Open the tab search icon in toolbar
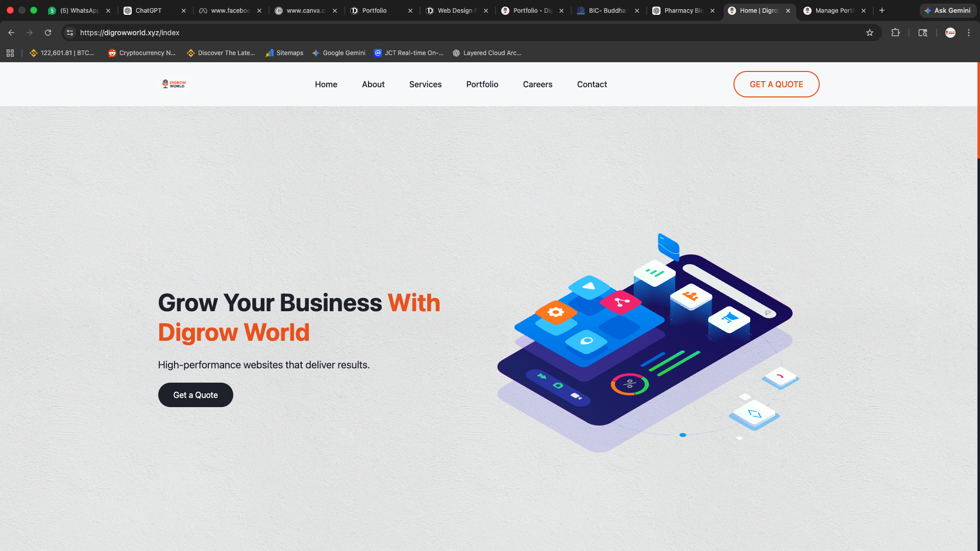980x551 pixels. pos(923,33)
